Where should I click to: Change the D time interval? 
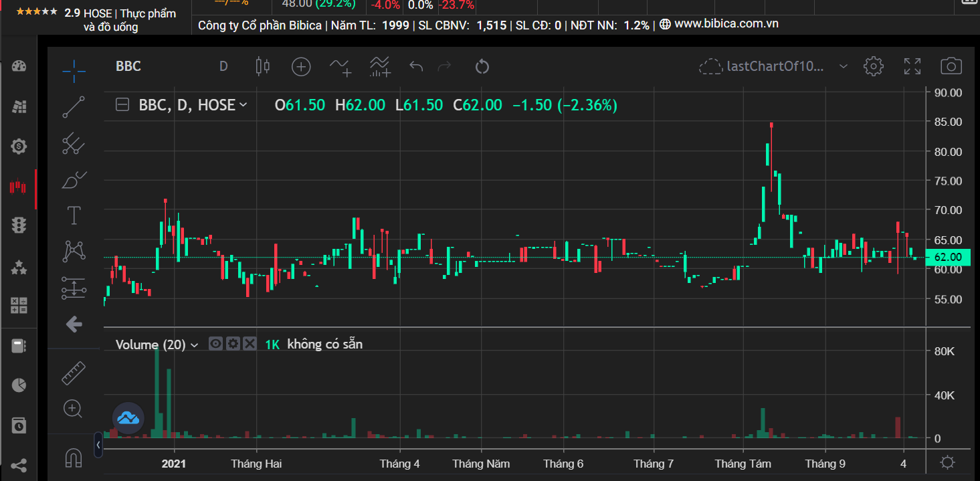(x=223, y=66)
